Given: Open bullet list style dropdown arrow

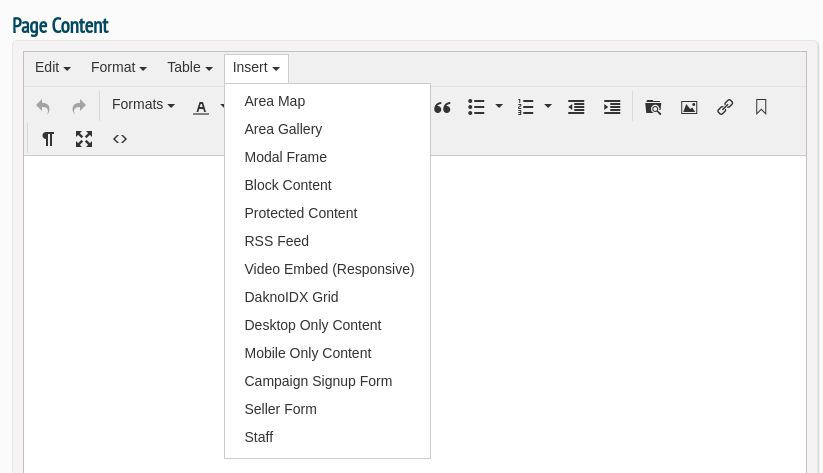Looking at the screenshot, I should (499, 106).
